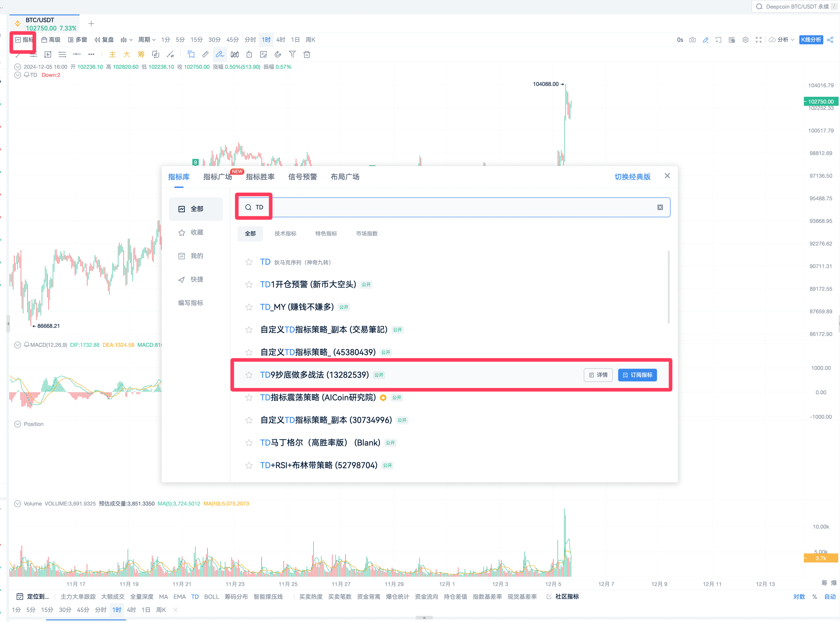Image resolution: width=840 pixels, height=622 pixels.
Task: Switch to the 周K timeframe in top toolbar
Action: point(310,40)
